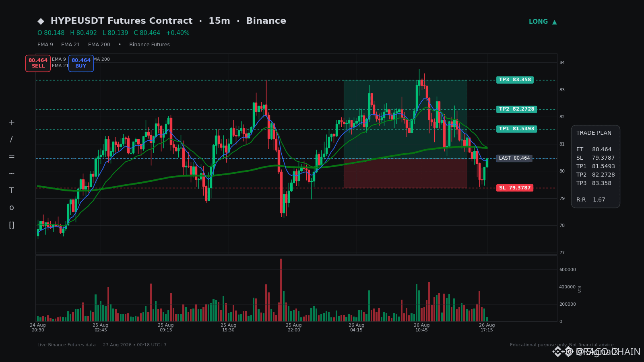The image size is (644, 362).
Task: Click the Live Binance Futures data footer text
Action: pos(102,345)
